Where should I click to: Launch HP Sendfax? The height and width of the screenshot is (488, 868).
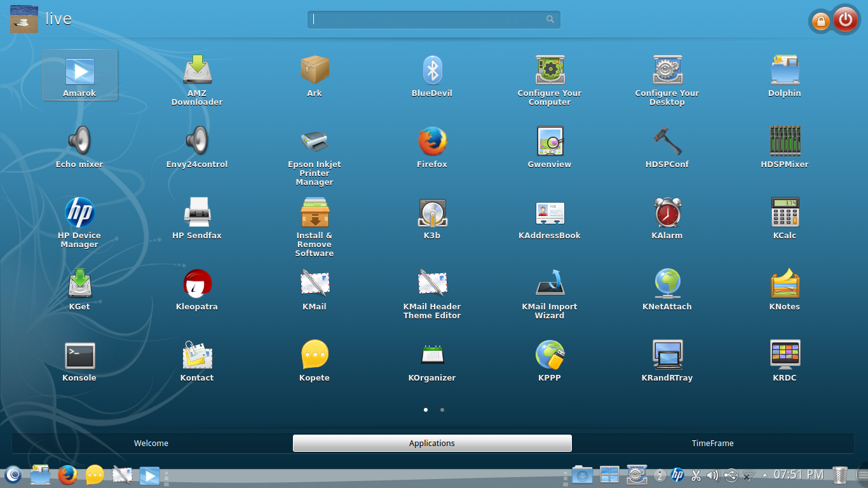pos(197,217)
